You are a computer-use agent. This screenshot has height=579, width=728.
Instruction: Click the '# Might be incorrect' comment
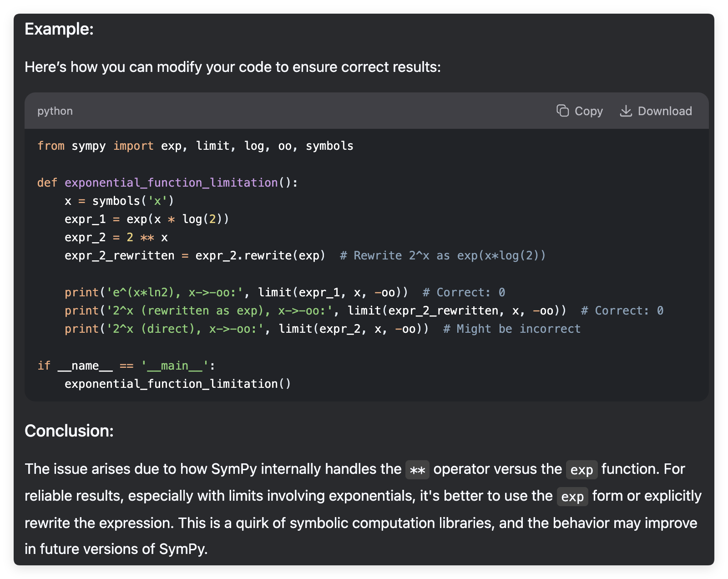[x=512, y=329]
